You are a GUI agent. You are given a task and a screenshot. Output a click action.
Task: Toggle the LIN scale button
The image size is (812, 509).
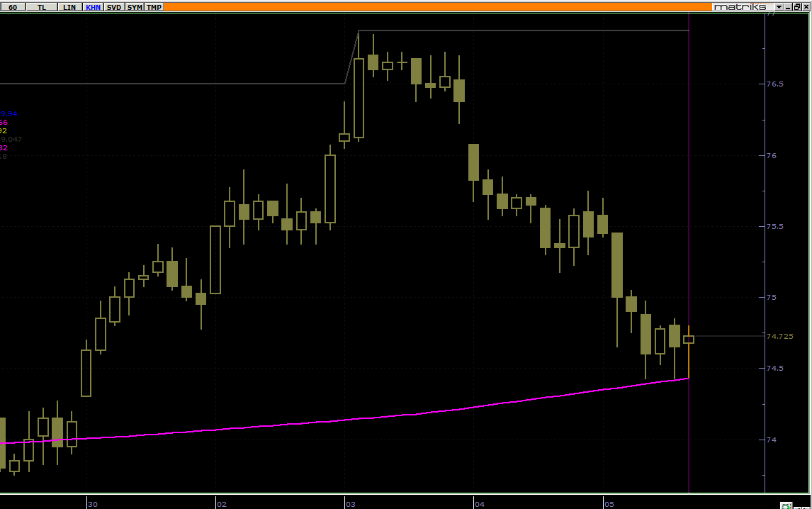click(69, 7)
